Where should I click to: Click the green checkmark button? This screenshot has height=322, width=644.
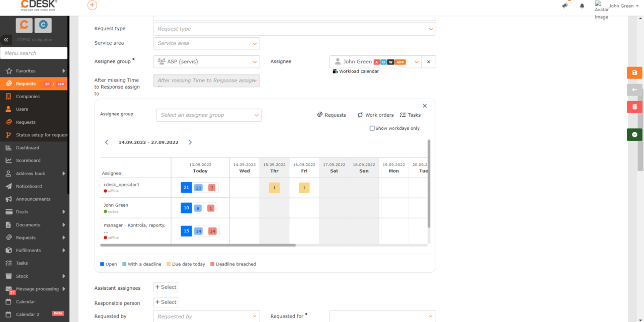tap(634, 135)
